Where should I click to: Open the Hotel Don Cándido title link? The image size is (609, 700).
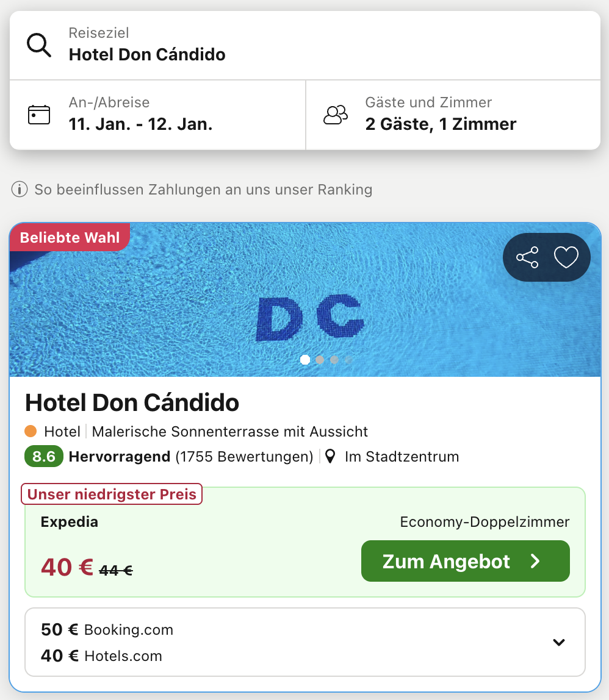tap(132, 402)
